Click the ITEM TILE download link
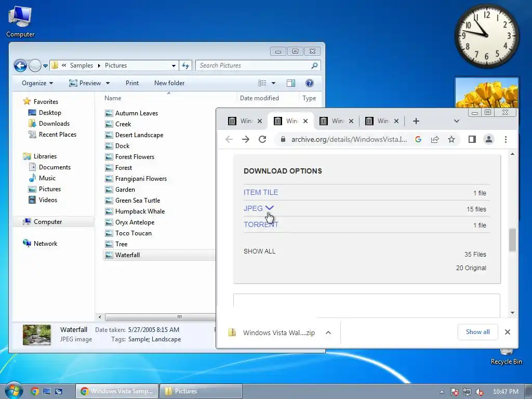532x399 pixels. click(x=261, y=192)
